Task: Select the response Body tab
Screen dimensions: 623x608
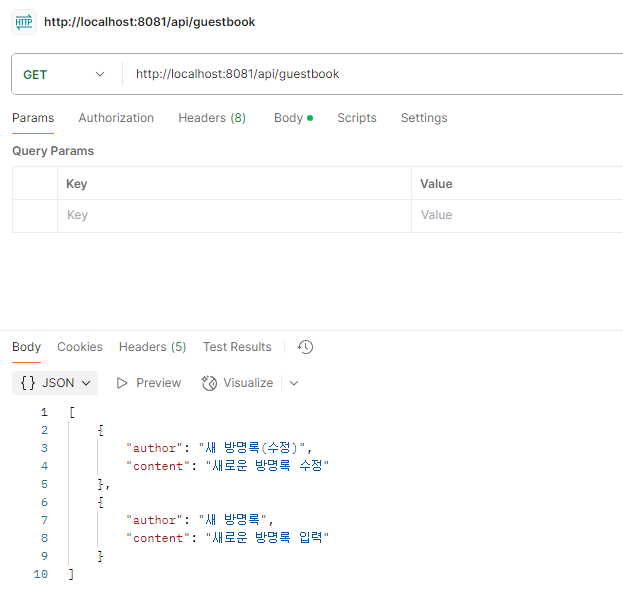Action: point(26,347)
